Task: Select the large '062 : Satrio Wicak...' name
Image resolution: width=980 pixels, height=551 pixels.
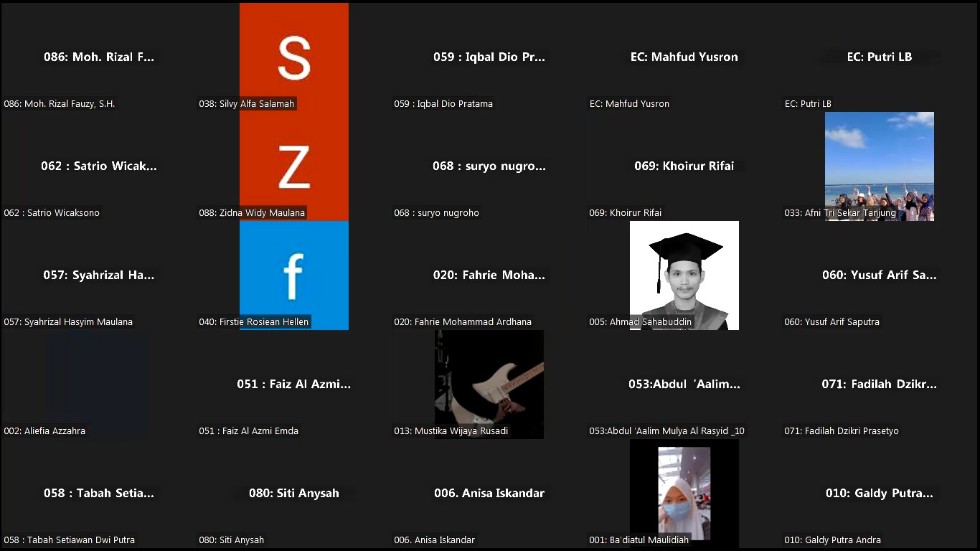Action: pos(99,166)
